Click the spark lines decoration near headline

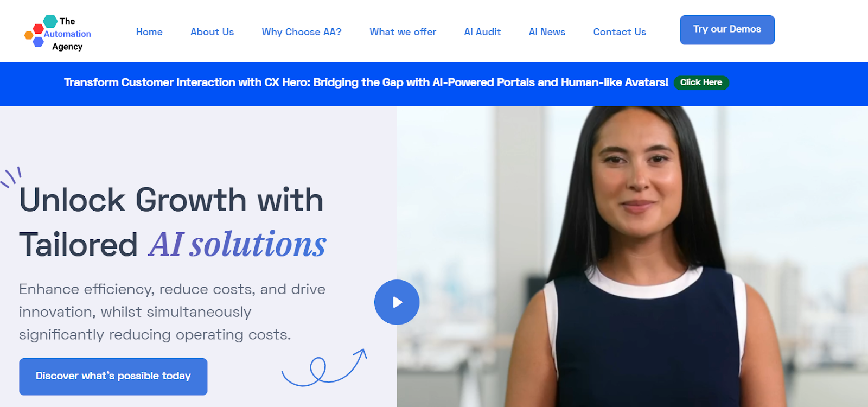pos(11,177)
